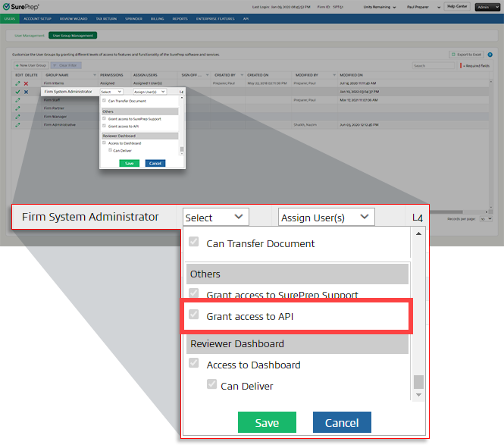Viewport: 504px width, 448px height.
Task: Open Created By column filter arrow
Action: click(x=242, y=75)
